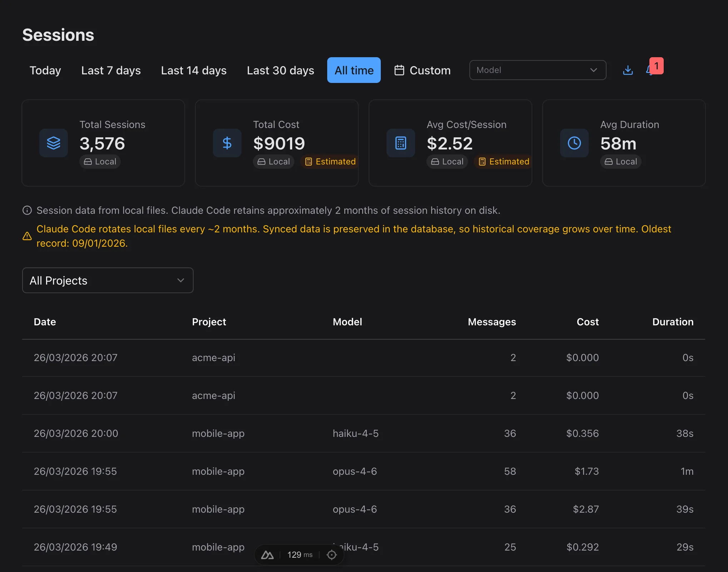Click mobile-app in the 26/03/2026 20:00 row

pyautogui.click(x=218, y=433)
